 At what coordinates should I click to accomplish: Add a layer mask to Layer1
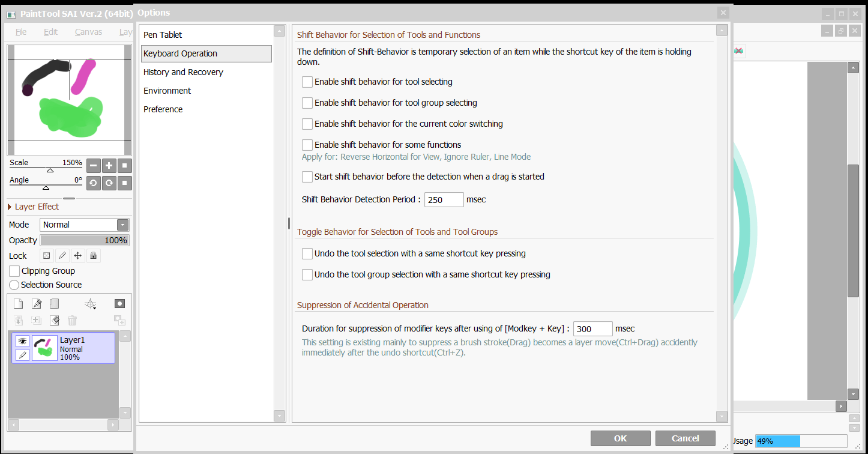(x=120, y=304)
